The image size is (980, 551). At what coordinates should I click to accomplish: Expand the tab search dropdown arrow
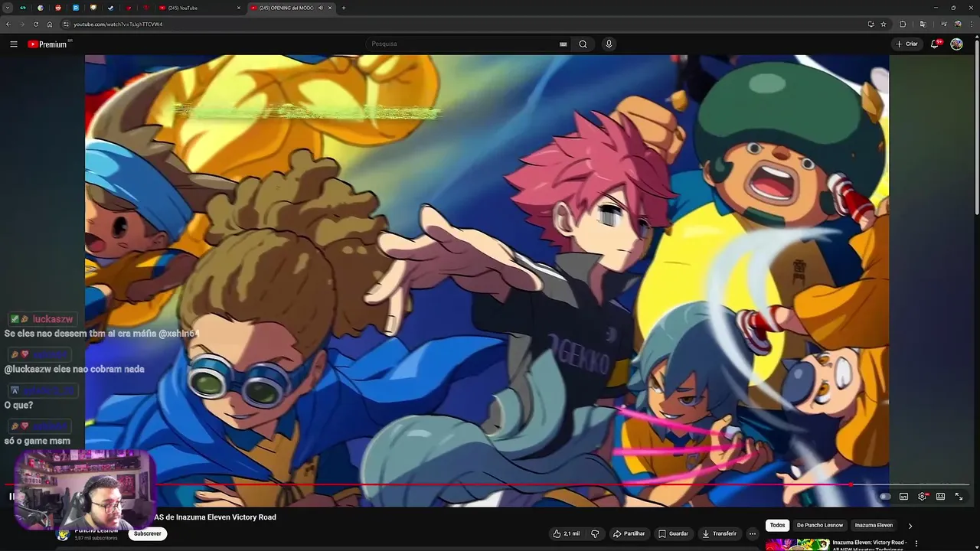coord(7,8)
